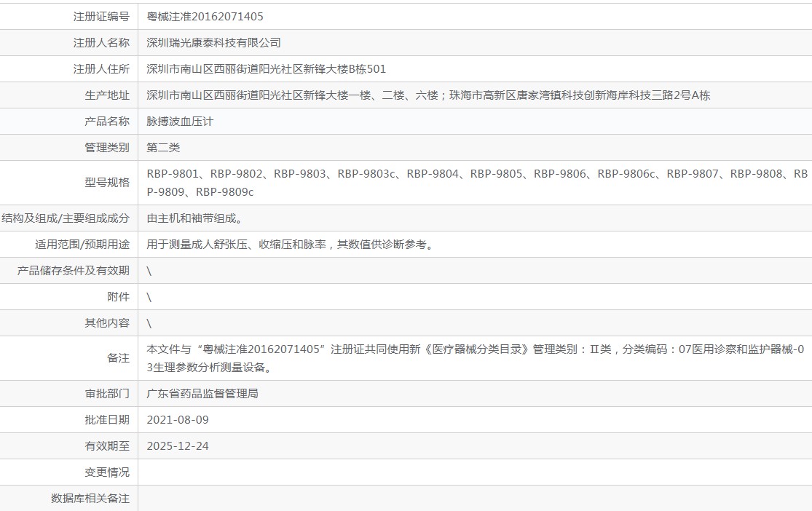Select expiry date 2025-12-24
Viewport: 812px width, 511px height.
pos(178,446)
